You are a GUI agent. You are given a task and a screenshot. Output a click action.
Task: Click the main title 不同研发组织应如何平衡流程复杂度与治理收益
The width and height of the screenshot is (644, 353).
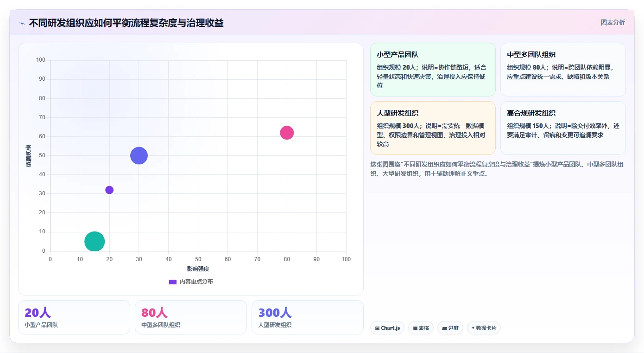[126, 23]
